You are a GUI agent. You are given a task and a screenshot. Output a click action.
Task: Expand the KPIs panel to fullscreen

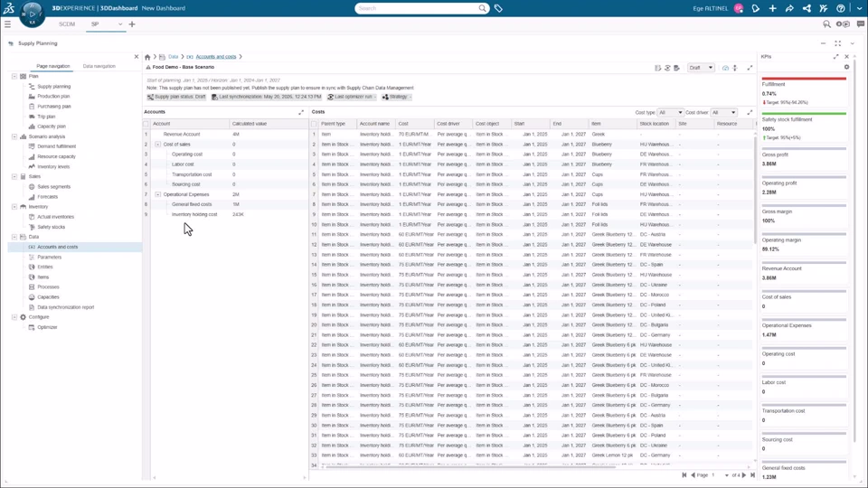[x=835, y=56]
